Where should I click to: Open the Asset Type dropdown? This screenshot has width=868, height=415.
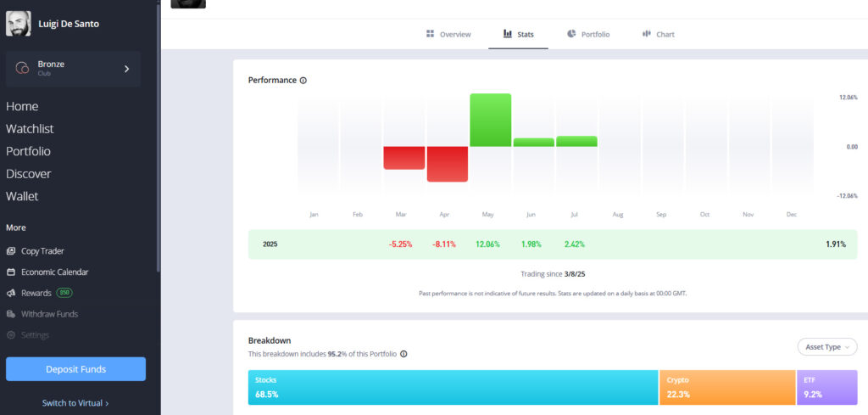click(x=826, y=347)
